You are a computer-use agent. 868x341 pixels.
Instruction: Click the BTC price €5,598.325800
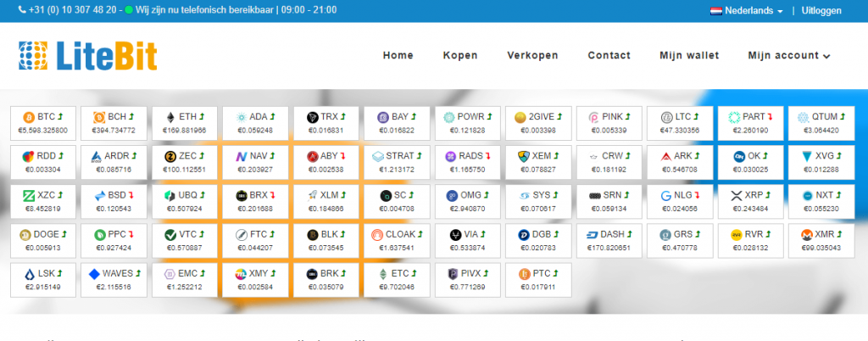(43, 131)
